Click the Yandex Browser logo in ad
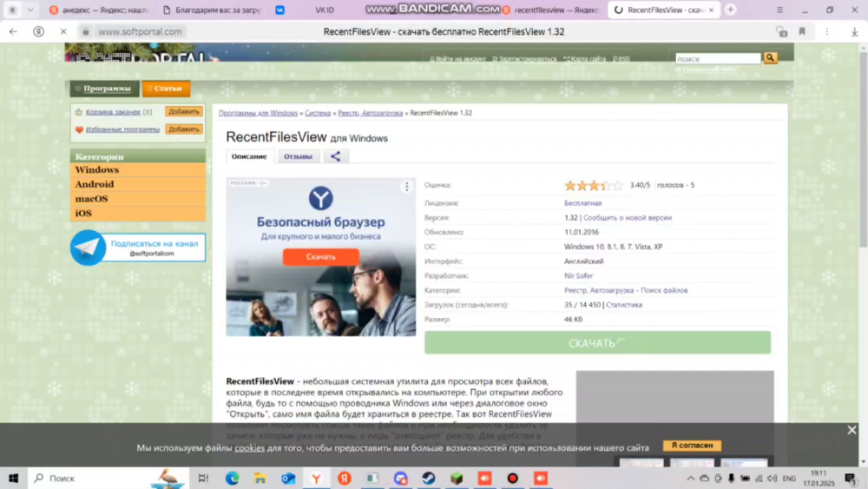This screenshot has height=489, width=868. coord(320,198)
